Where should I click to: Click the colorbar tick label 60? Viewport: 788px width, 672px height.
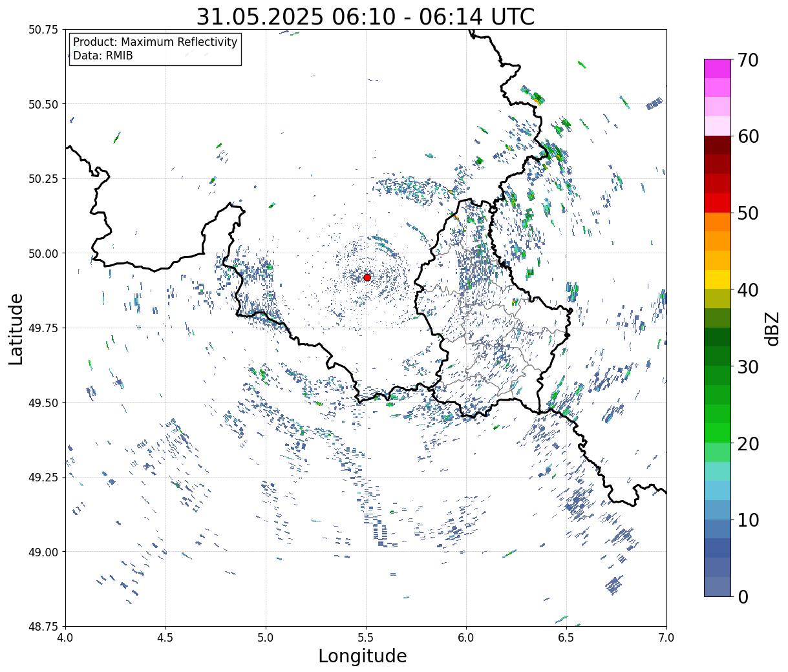pyautogui.click(x=747, y=136)
